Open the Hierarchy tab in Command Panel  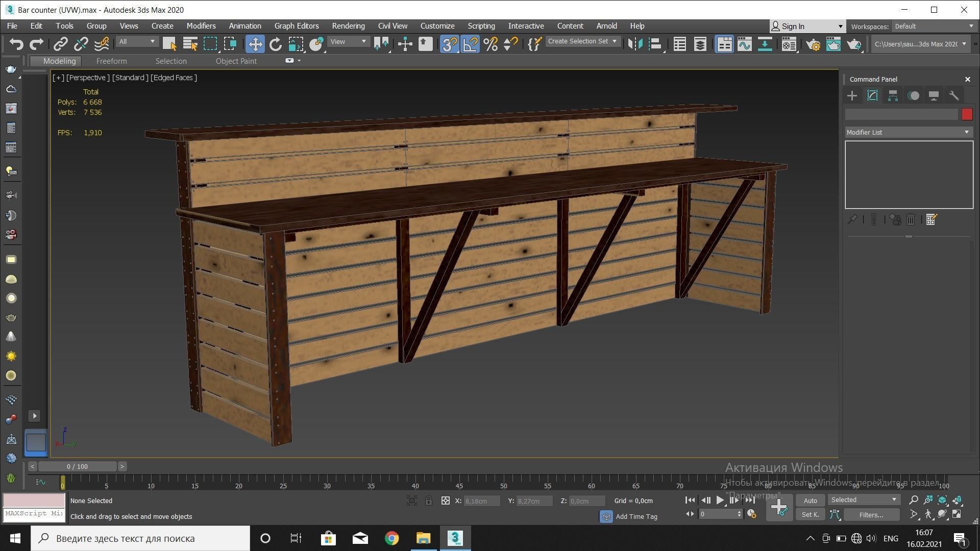pos(893,96)
